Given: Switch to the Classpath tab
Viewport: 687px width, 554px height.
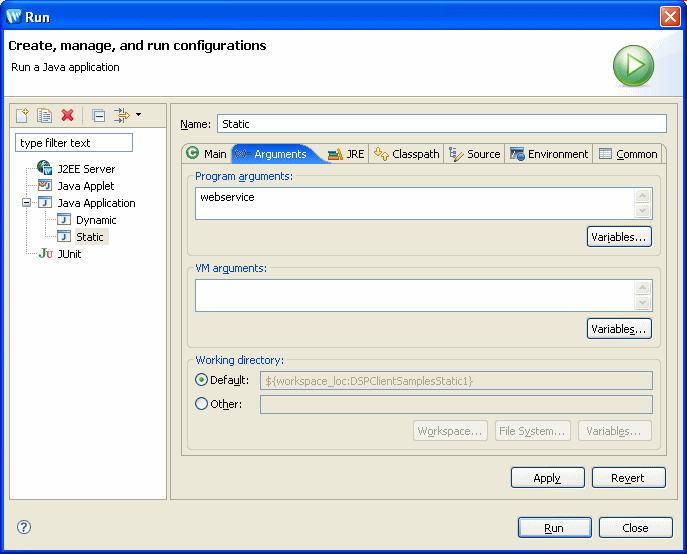Looking at the screenshot, I should [406, 154].
